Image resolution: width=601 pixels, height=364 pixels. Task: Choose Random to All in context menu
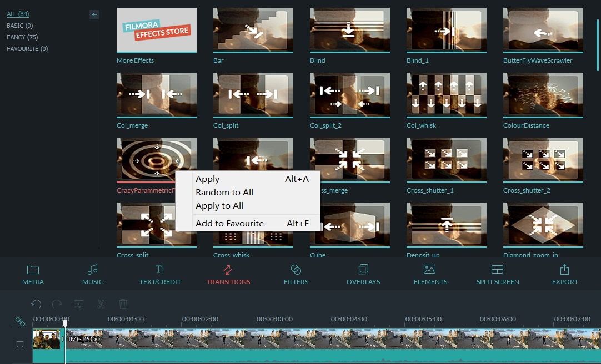click(x=248, y=192)
